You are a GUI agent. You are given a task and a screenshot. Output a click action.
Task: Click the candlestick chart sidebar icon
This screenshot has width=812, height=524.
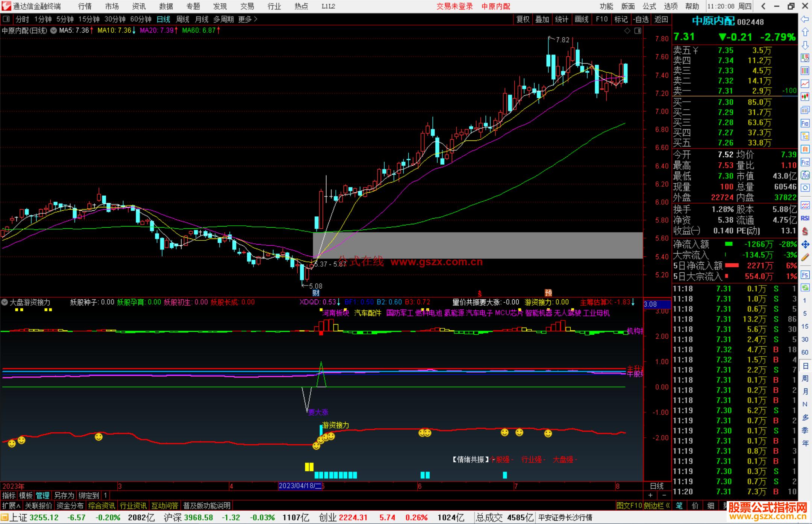click(x=805, y=97)
